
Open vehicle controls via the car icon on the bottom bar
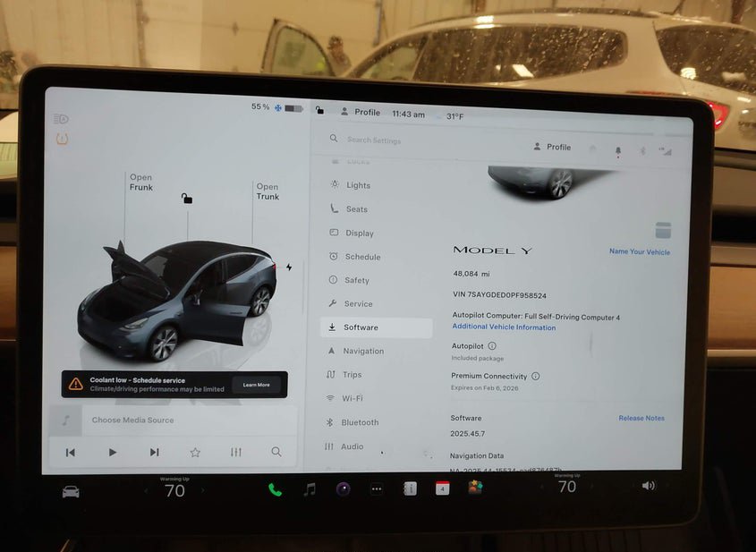[71, 492]
